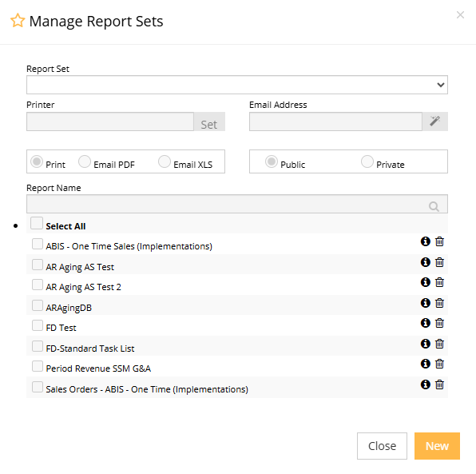
Task: Click the Close button
Action: [382, 446]
